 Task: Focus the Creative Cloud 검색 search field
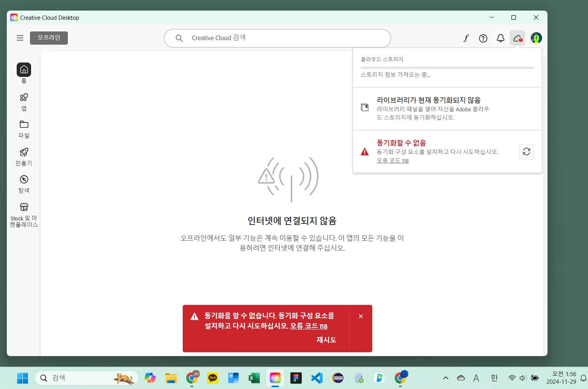tap(277, 38)
